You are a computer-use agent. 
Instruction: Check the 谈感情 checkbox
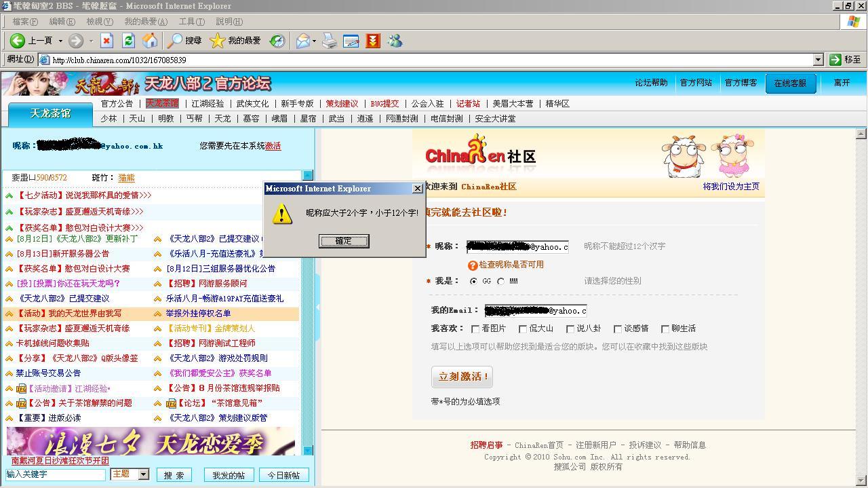618,329
